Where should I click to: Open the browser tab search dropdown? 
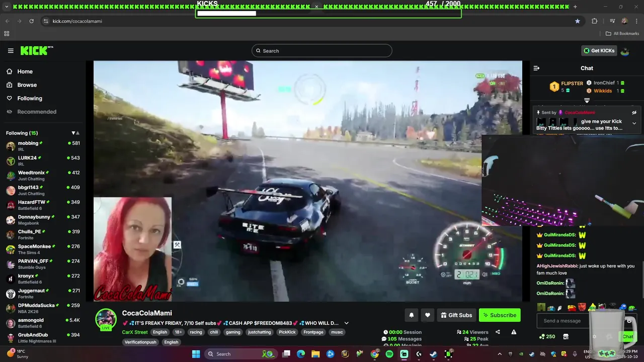click(7, 7)
